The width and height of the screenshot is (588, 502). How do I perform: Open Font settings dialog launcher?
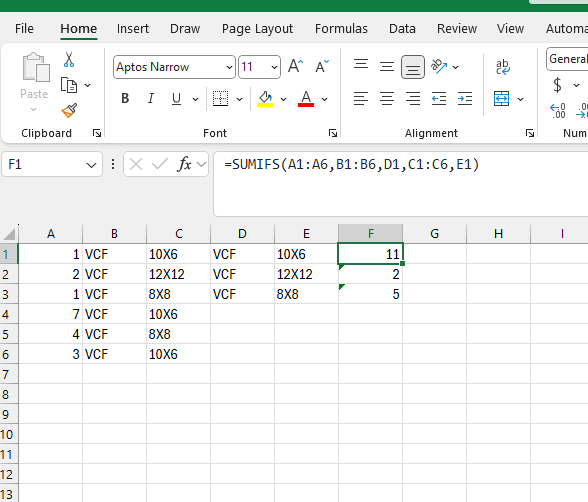click(333, 133)
